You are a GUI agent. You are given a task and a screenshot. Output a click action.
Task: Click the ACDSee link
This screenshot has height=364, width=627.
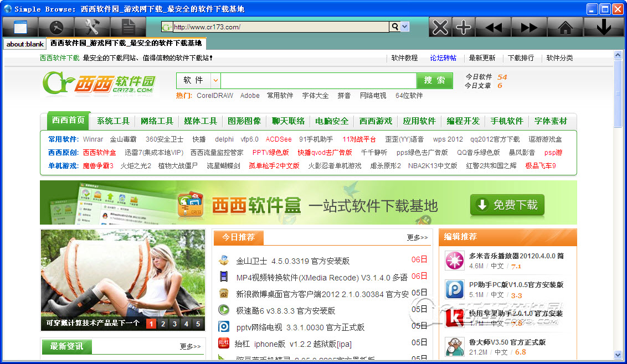278,139
